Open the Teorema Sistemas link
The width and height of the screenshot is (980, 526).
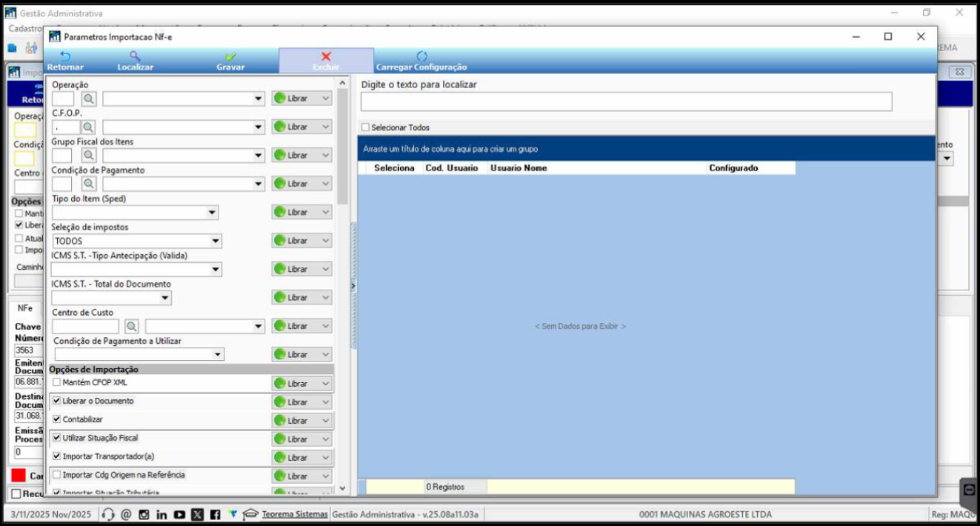point(294,514)
